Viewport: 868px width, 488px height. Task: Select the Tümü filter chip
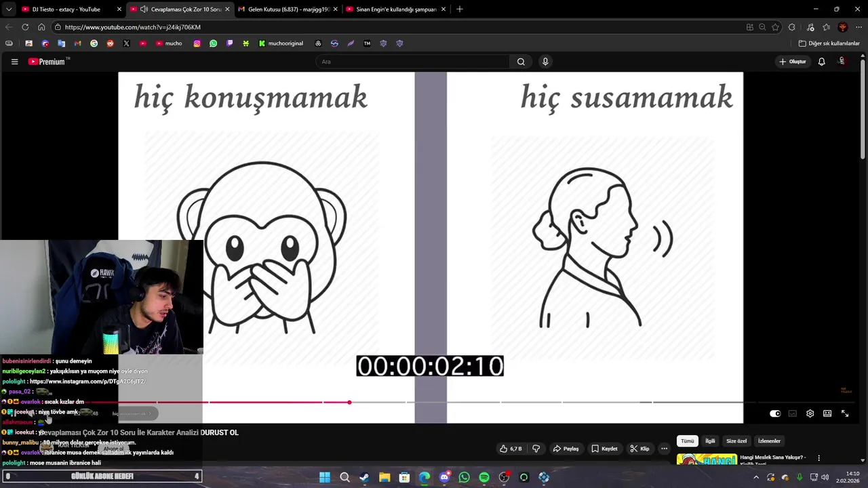[x=688, y=441]
